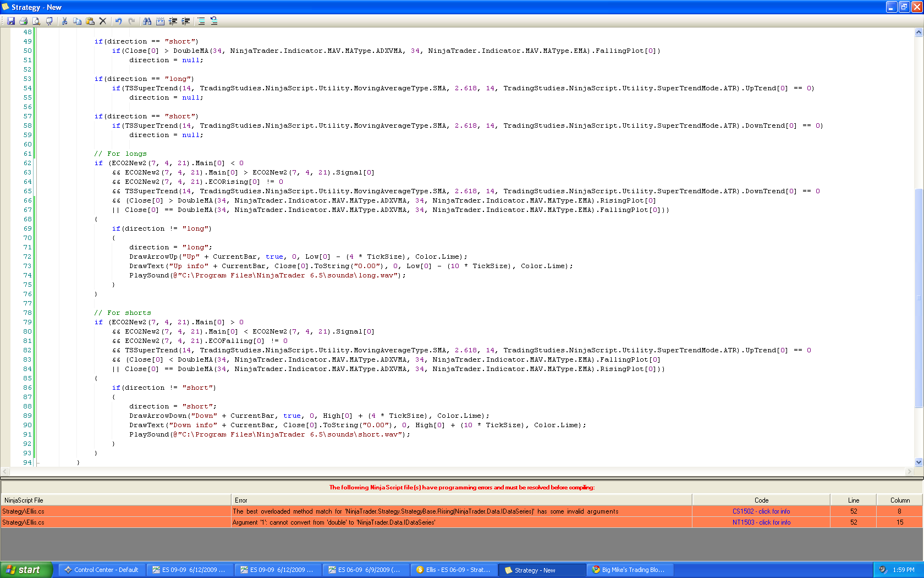Cut selection with the scissors icon
Viewport: 924px width, 578px height.
pos(64,21)
